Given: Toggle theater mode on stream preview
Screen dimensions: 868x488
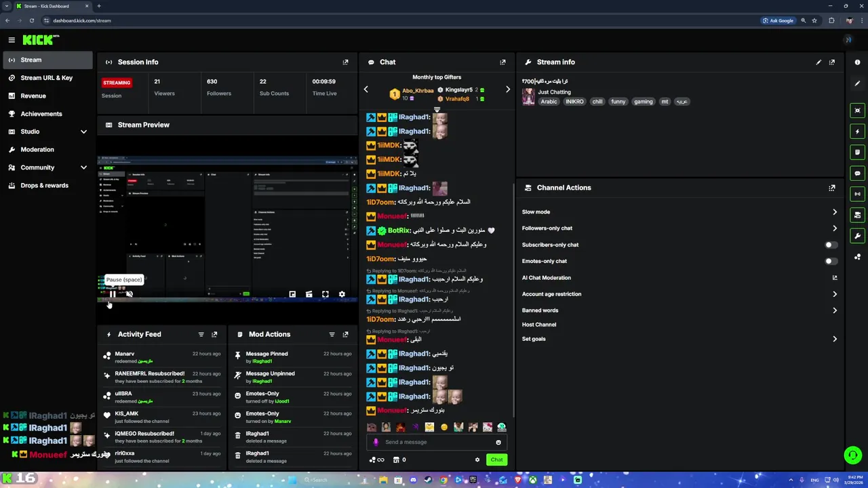Looking at the screenshot, I should (x=309, y=294).
